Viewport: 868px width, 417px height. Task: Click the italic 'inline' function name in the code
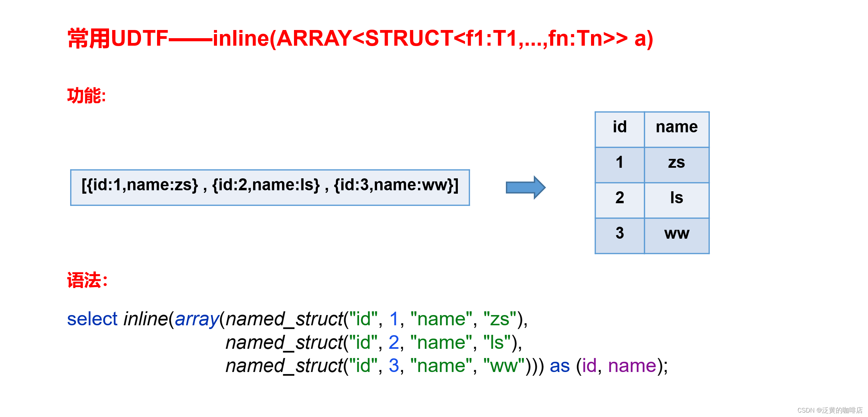pos(146,319)
